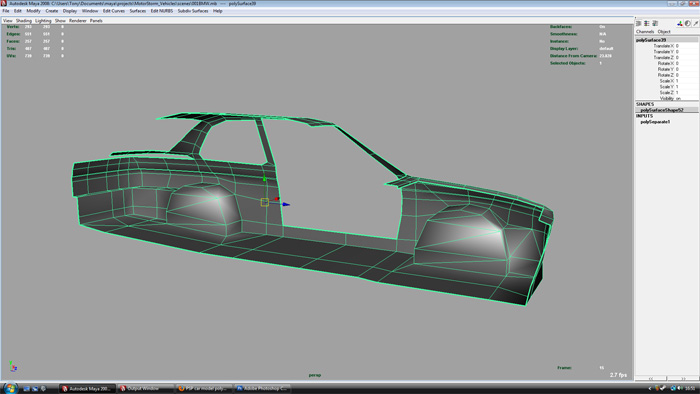Open the viewport View menu
This screenshot has height=394, width=700.
pyautogui.click(x=8, y=21)
